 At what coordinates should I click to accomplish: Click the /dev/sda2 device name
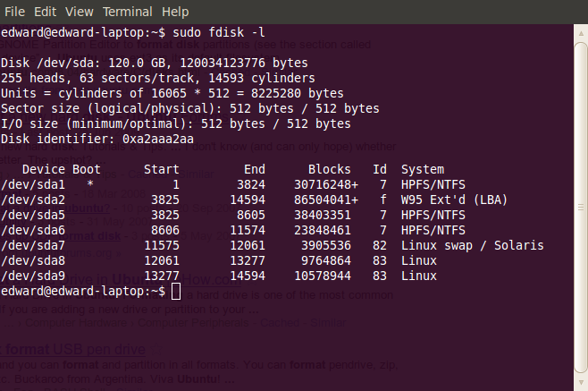point(33,200)
